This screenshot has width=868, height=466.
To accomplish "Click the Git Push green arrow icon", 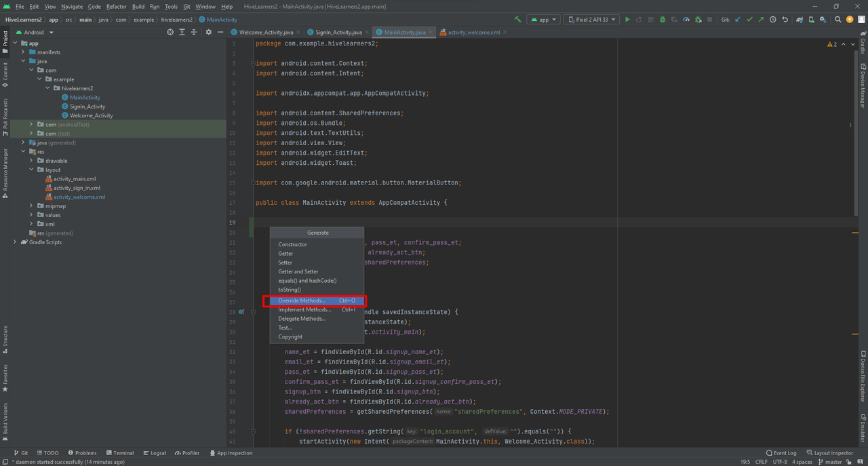I will pos(761,20).
